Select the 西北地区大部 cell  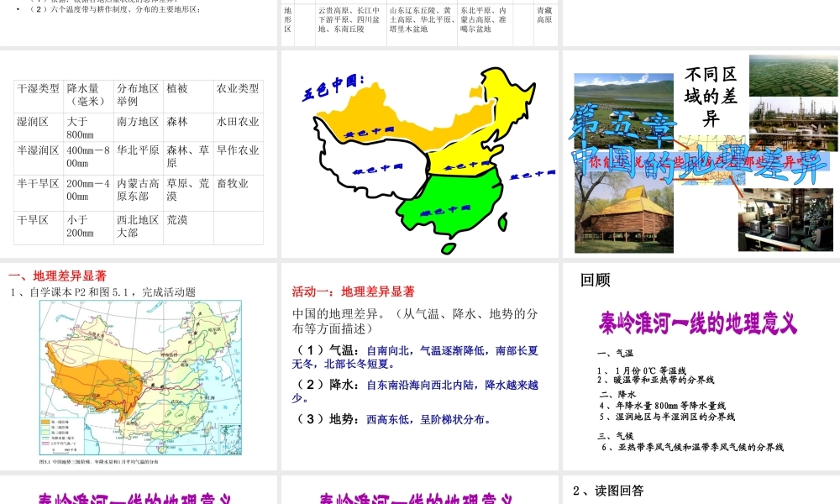coord(139,228)
